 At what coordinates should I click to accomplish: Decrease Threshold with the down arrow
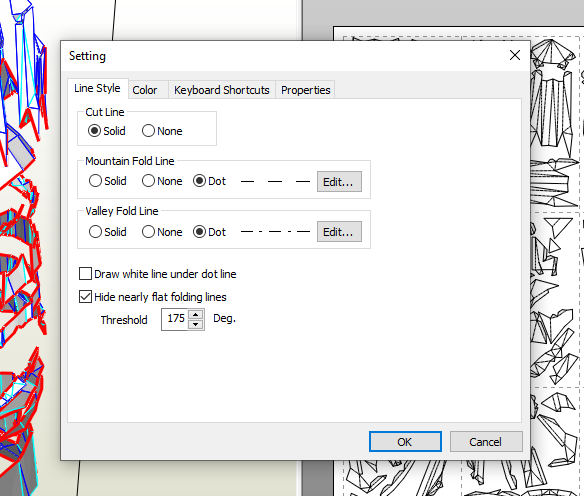coord(196,325)
